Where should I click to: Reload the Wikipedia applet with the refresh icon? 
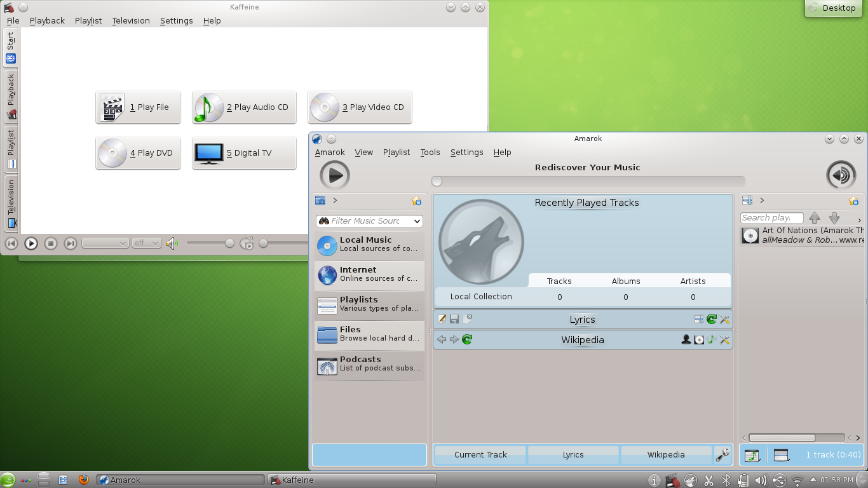click(467, 340)
